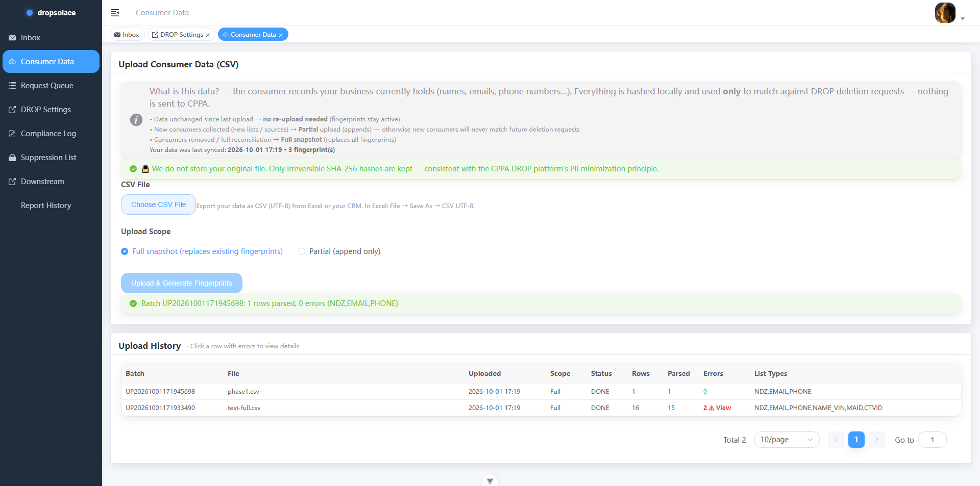Image resolution: width=980 pixels, height=486 pixels.
Task: Close the DROP Settings tab
Action: 208,35
